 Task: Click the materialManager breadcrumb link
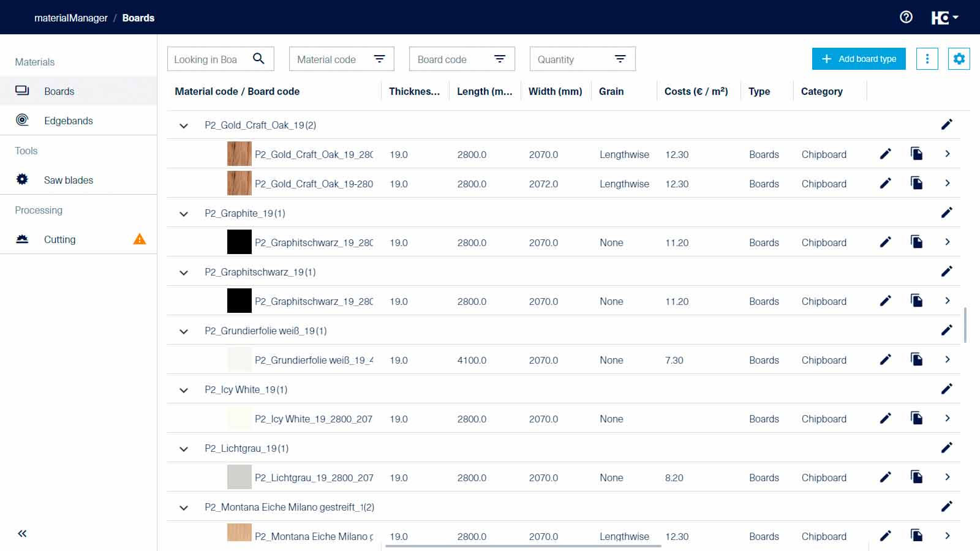click(70, 18)
